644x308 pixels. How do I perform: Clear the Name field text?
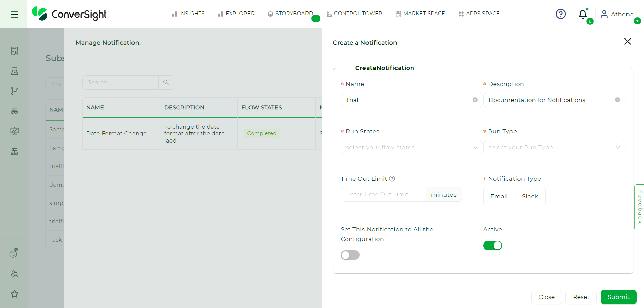pyautogui.click(x=475, y=100)
